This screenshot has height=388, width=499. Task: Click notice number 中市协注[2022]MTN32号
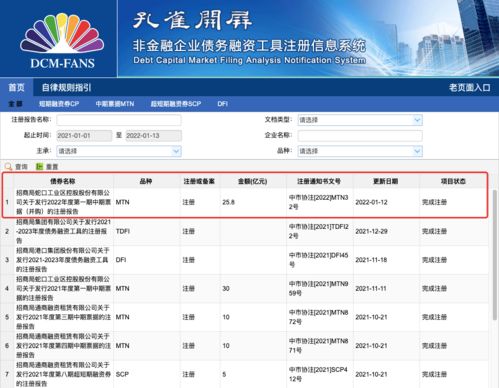pos(318,202)
